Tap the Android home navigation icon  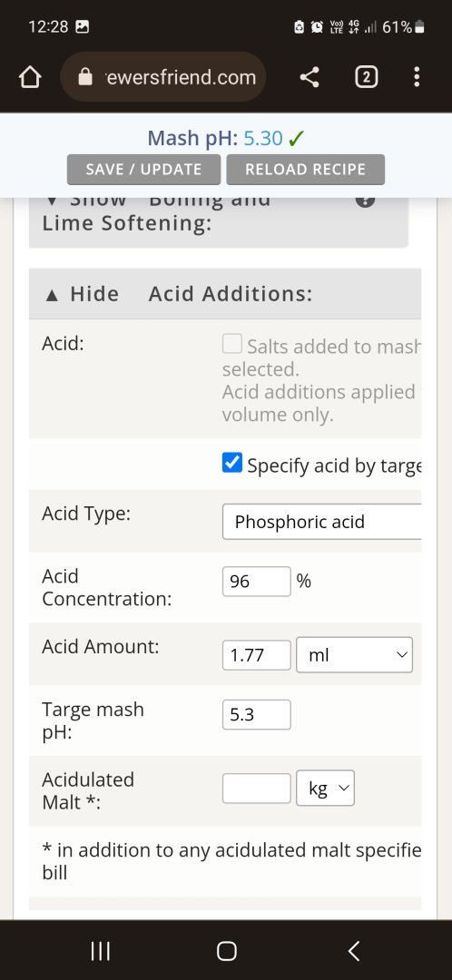(x=226, y=951)
